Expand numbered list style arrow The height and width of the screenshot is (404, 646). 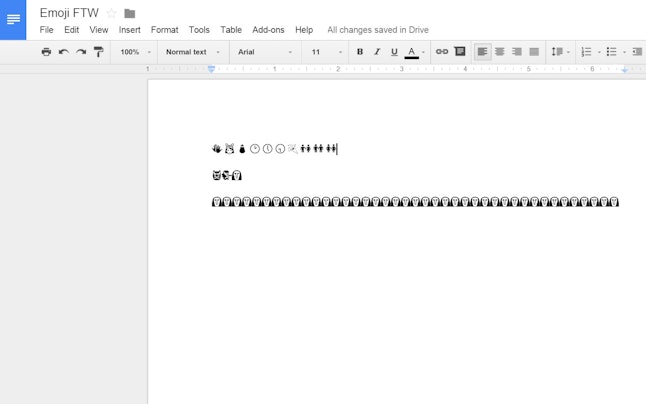[599, 52]
